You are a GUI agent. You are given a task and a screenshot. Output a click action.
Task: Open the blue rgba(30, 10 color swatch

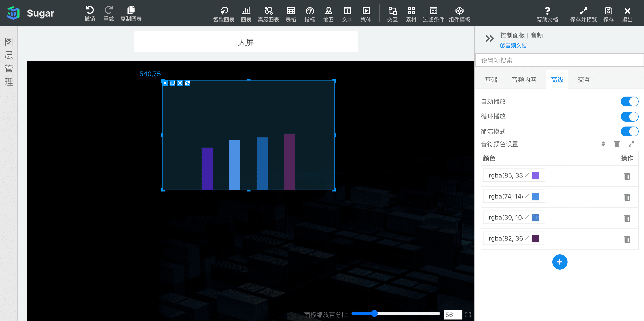[x=536, y=217]
